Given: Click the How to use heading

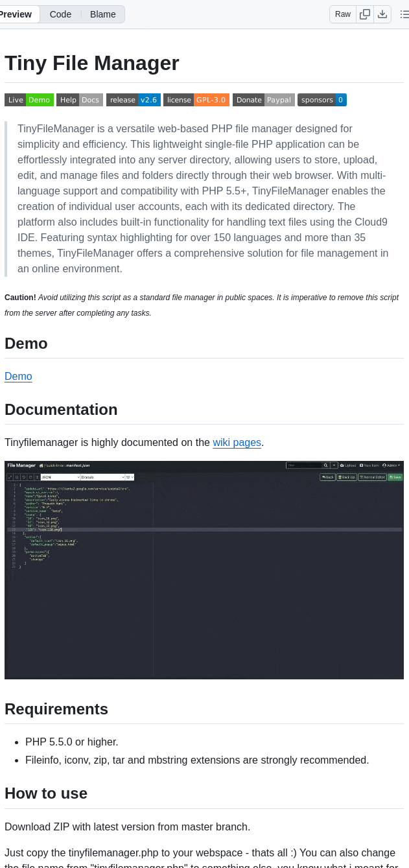Looking at the screenshot, I should [x=46, y=793].
